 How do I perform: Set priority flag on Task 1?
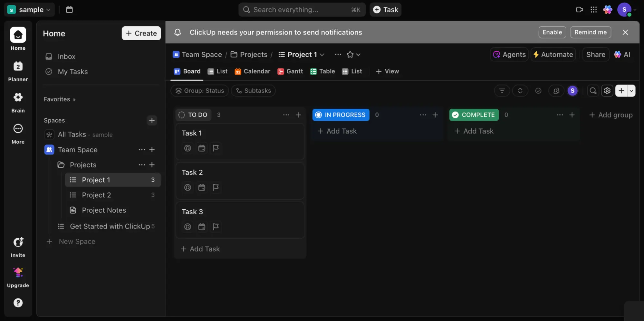216,148
